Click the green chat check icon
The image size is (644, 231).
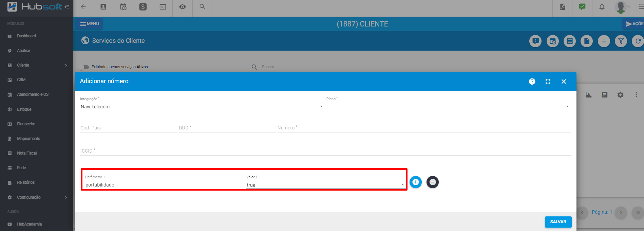point(582,7)
